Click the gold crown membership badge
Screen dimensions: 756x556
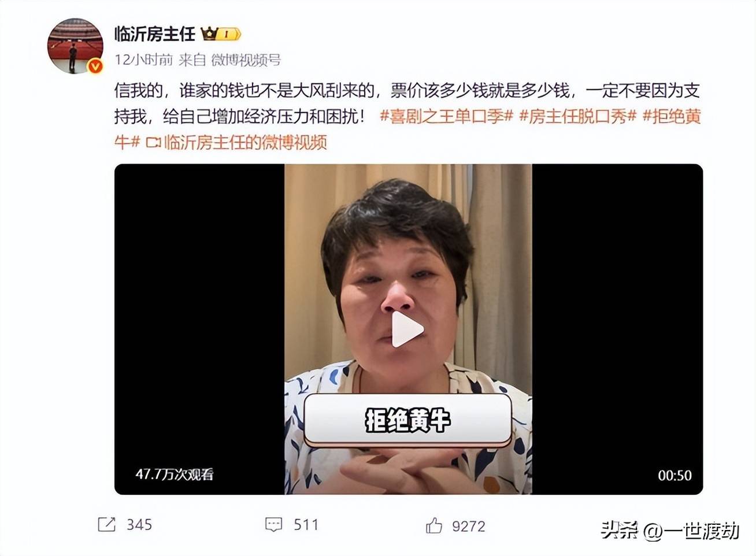(x=221, y=34)
